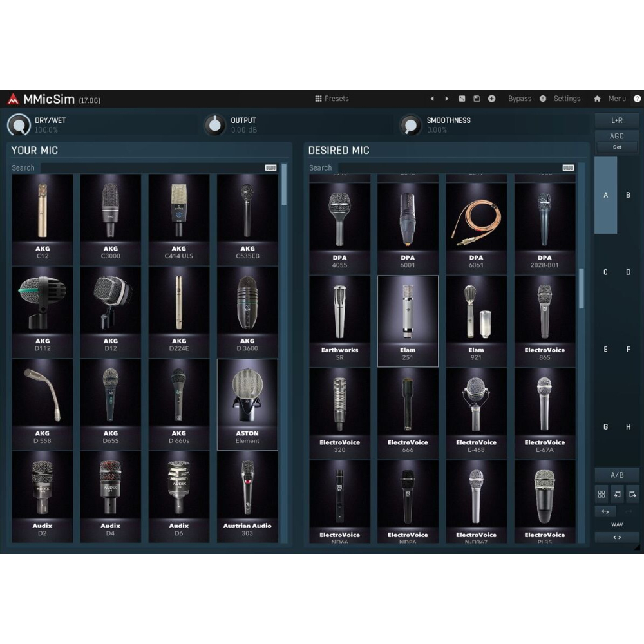Select AKG D 3600 as your mic
This screenshot has height=644, width=644.
(x=247, y=312)
